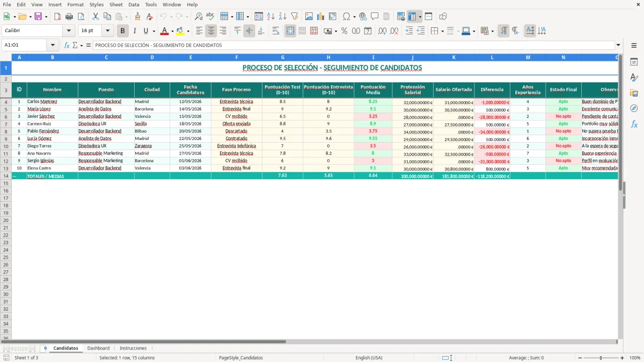Toggle Bold formatting

click(123, 31)
